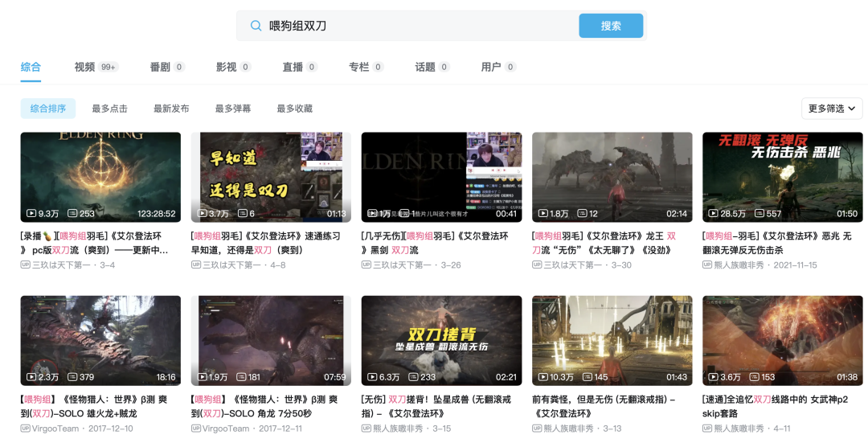Expand the 更多筛选 dropdown
This screenshot has height=443, width=868.
click(832, 109)
